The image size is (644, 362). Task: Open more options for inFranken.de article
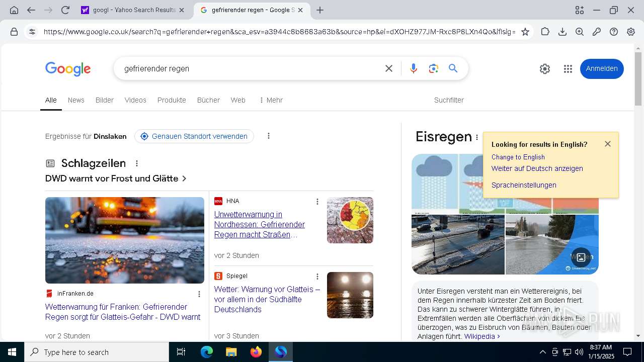[x=199, y=294]
